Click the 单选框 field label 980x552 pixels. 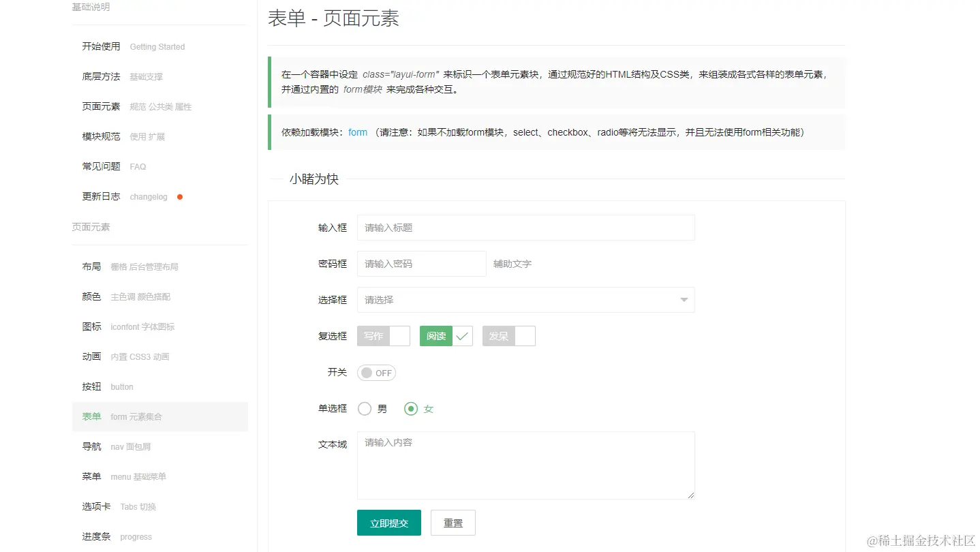pos(333,408)
